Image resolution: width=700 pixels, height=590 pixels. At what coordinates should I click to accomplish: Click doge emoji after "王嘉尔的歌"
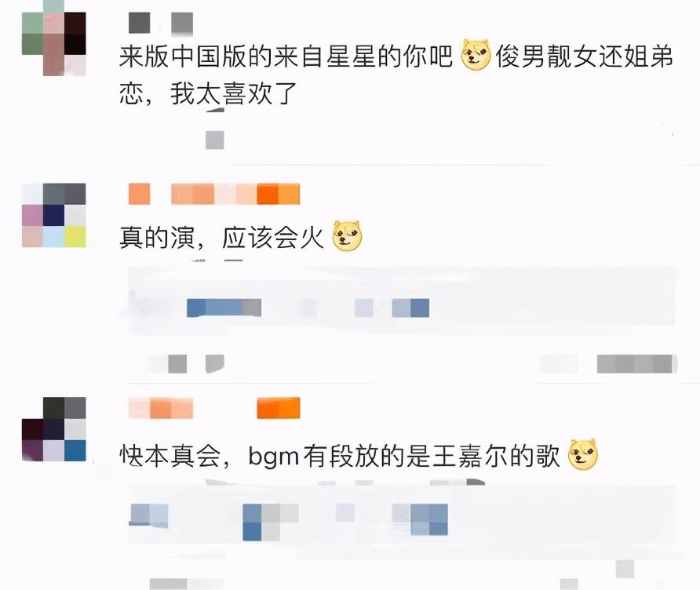(582, 454)
